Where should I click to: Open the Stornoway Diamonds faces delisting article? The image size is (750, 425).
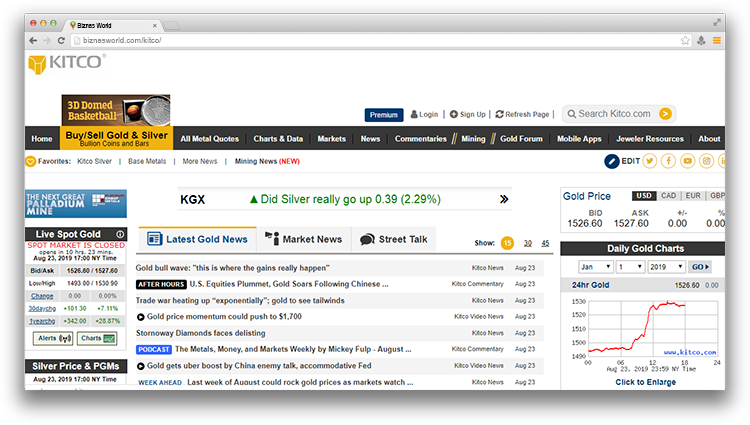click(x=201, y=333)
